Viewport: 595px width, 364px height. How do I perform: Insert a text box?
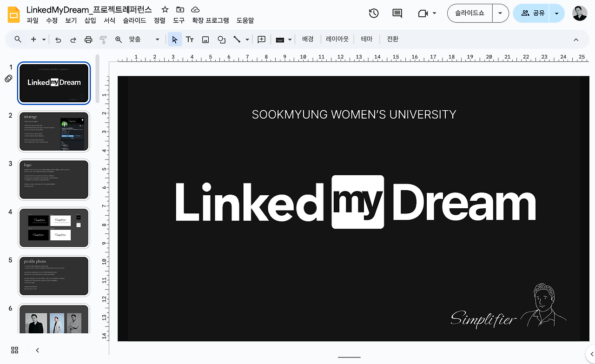[x=190, y=40]
